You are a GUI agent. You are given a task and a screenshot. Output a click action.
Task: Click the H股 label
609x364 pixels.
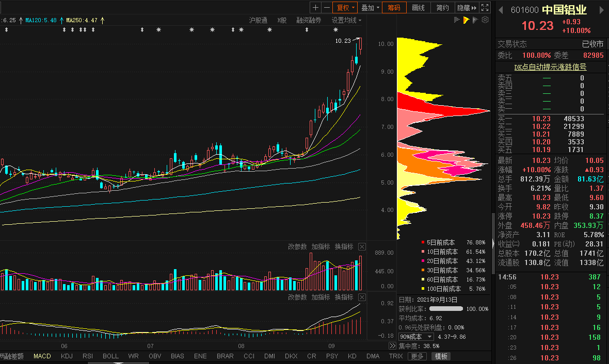pyautogui.click(x=282, y=20)
